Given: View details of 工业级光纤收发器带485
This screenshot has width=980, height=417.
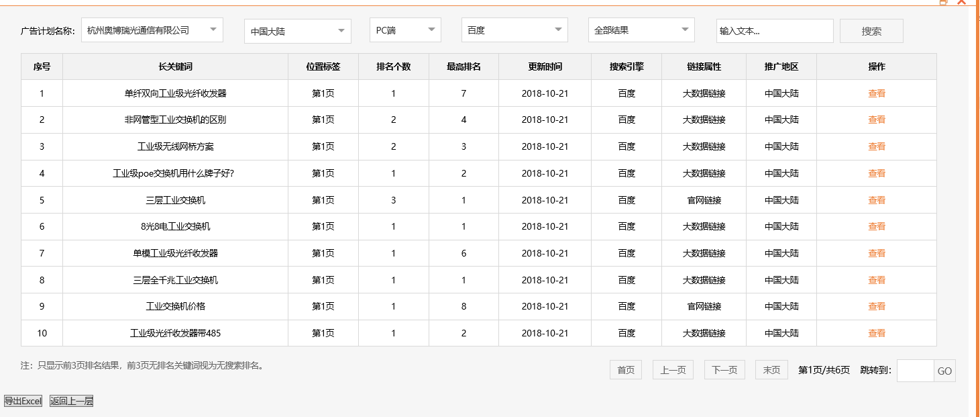Looking at the screenshot, I should (877, 333).
